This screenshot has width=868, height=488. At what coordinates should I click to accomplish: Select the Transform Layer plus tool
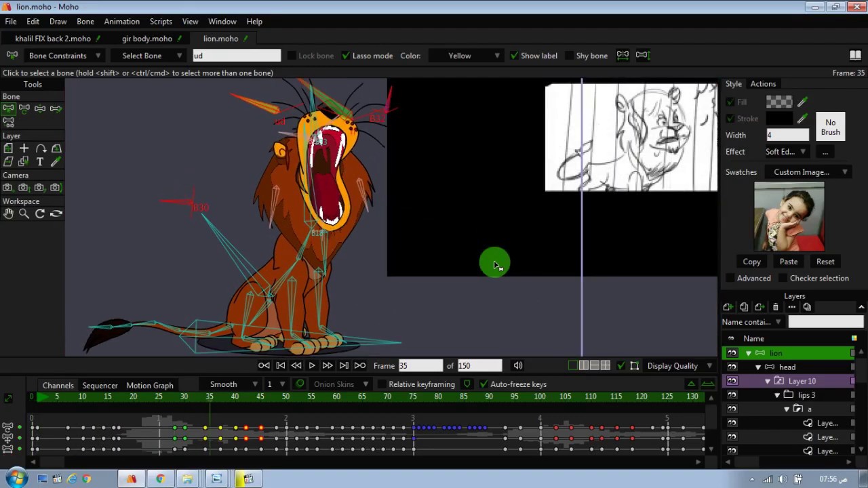coord(24,148)
